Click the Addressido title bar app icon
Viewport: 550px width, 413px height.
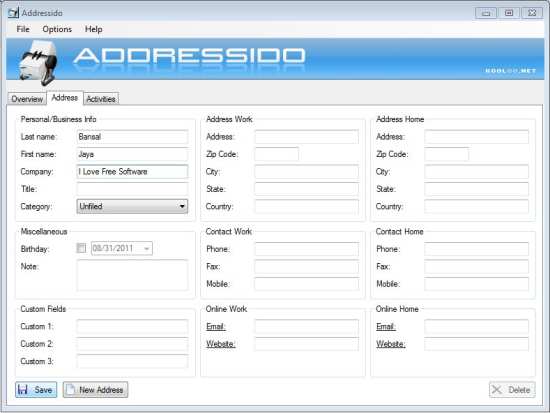tap(13, 13)
